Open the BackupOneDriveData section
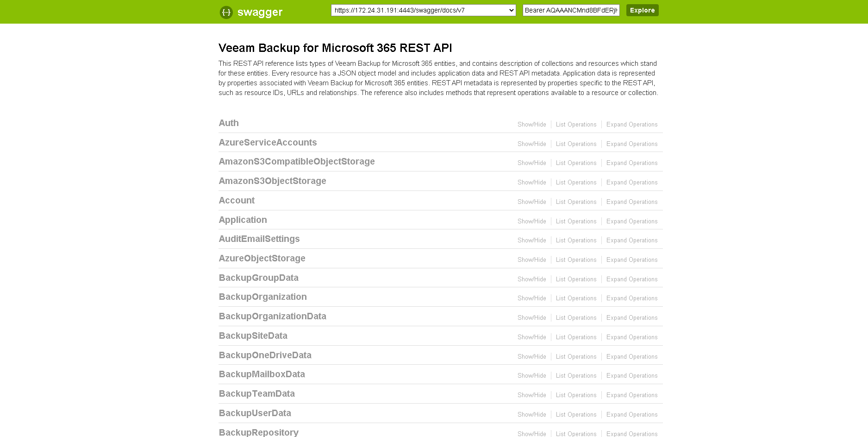Image resolution: width=868 pixels, height=437 pixels. (265, 355)
